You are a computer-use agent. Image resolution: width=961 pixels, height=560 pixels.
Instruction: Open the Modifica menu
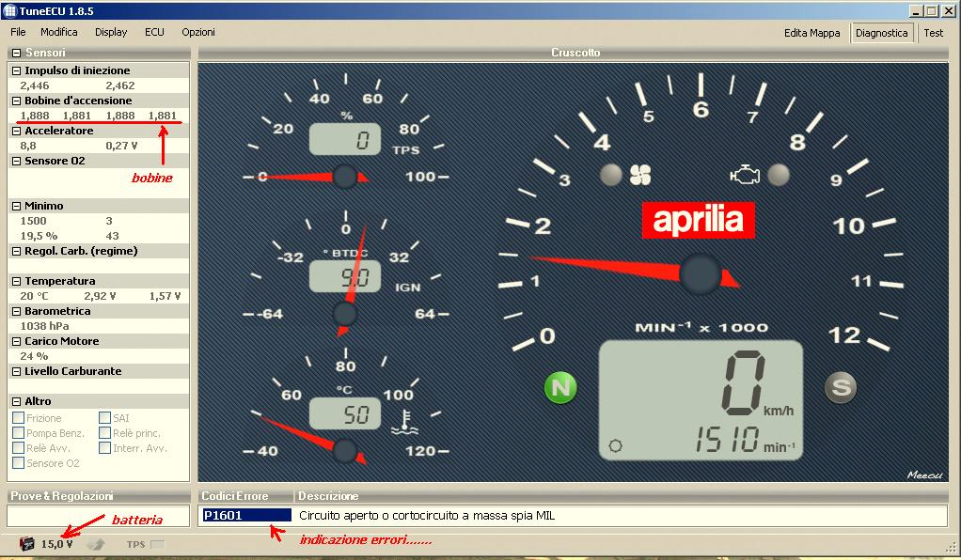(59, 32)
